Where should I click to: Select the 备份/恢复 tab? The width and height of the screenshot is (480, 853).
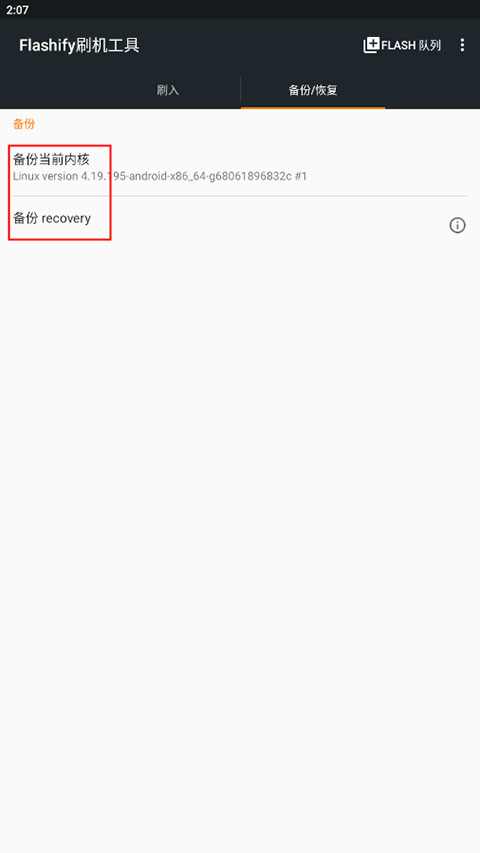313,90
